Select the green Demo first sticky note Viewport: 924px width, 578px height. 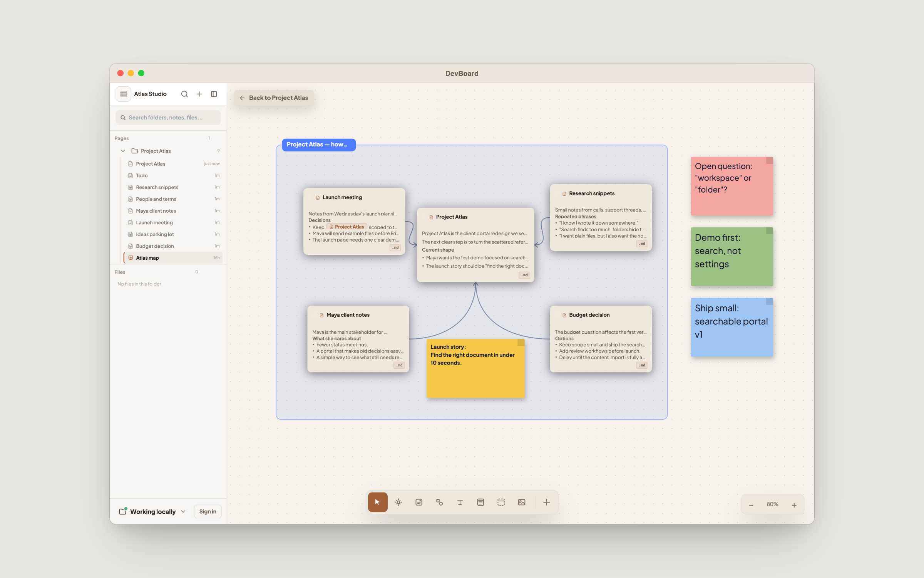click(x=731, y=257)
